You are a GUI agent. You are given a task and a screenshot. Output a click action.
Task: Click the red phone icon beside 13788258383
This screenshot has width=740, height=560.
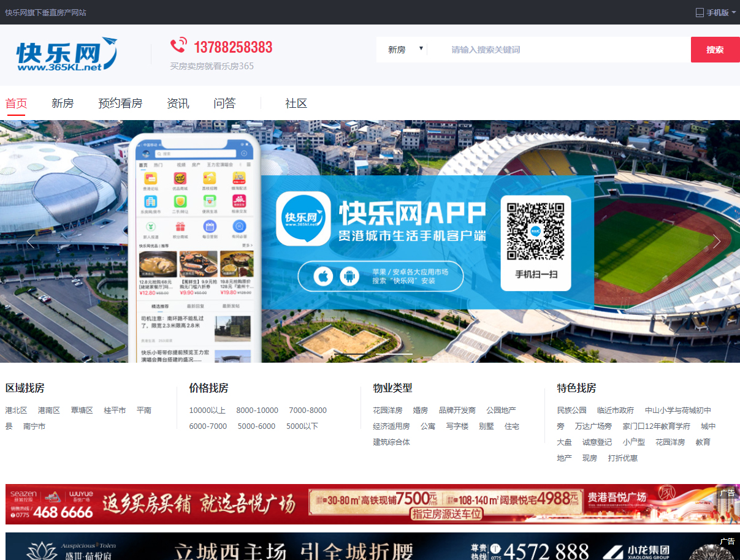tap(178, 46)
